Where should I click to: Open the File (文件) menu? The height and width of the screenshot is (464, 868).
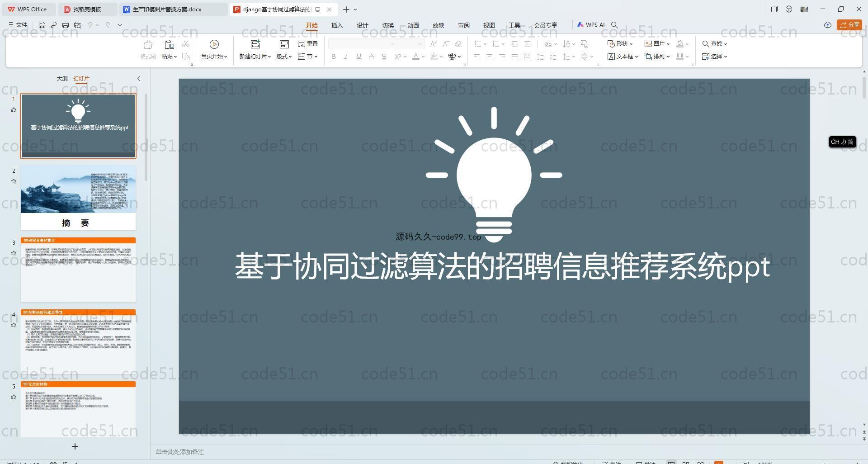click(x=18, y=25)
